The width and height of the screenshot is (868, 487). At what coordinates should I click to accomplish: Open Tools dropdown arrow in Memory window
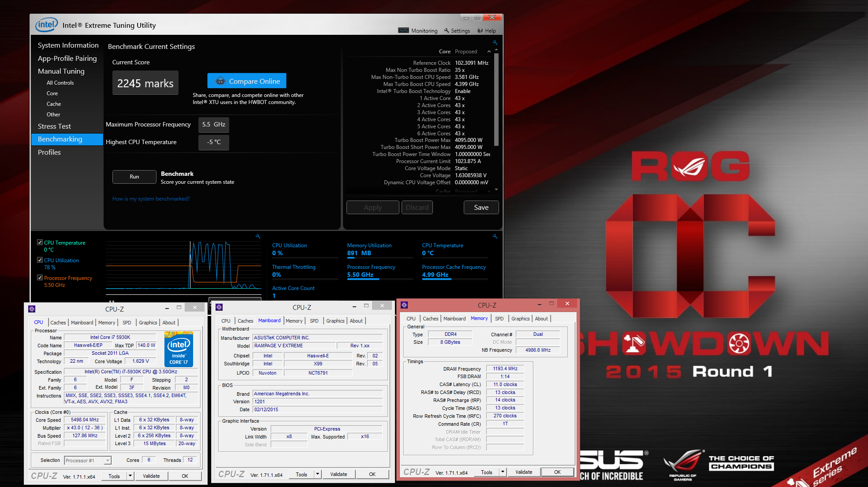pos(503,472)
